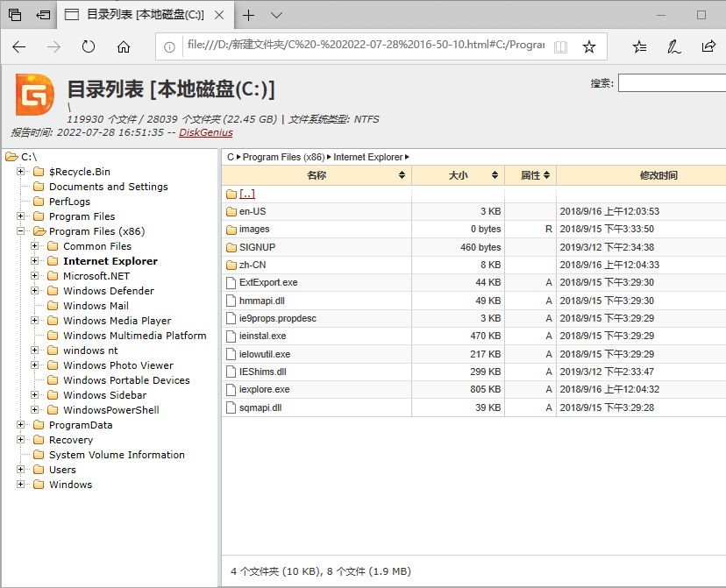
Task: Open a new tab with the plus icon
Action: coord(249,15)
